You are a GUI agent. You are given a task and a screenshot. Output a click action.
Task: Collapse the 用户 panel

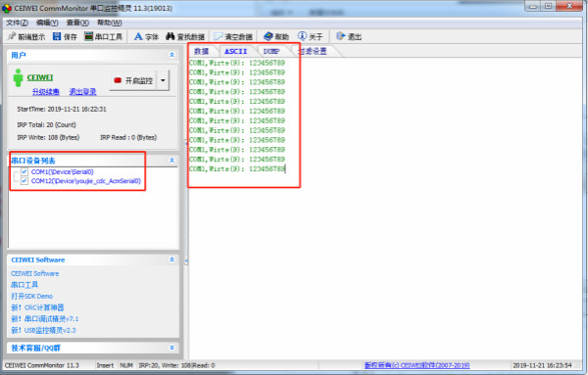click(171, 55)
